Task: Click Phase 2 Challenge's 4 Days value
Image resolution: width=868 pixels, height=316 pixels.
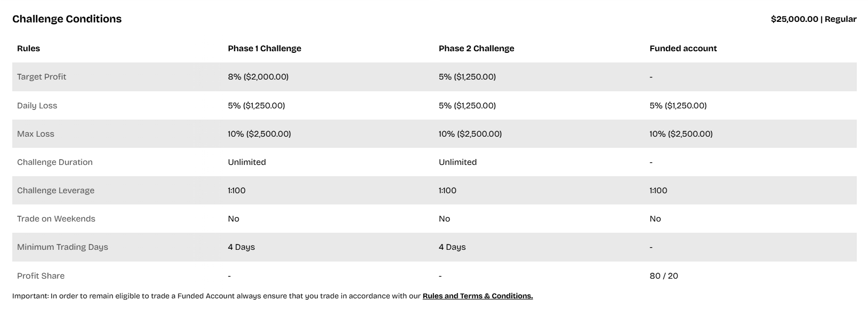Action: coord(452,247)
